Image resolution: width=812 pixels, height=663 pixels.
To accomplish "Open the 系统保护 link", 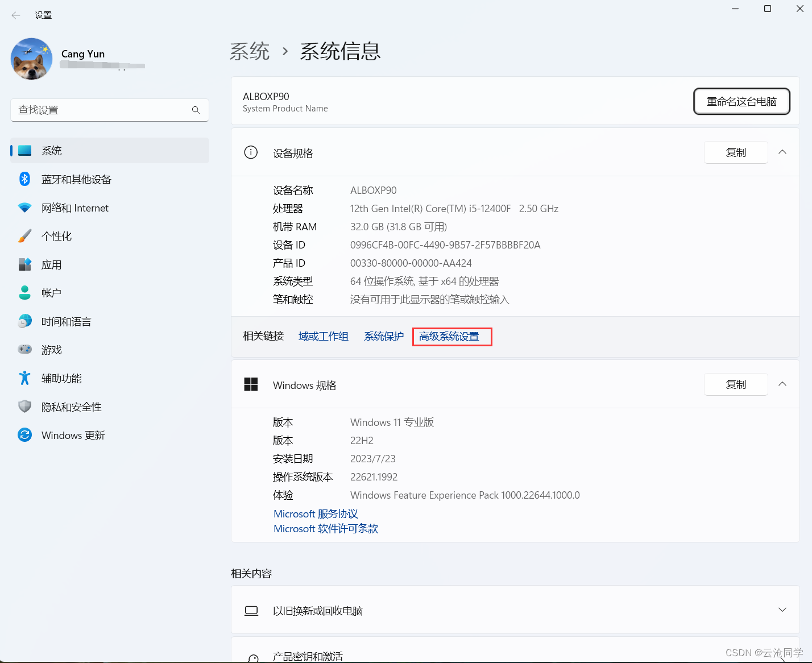I will (384, 337).
